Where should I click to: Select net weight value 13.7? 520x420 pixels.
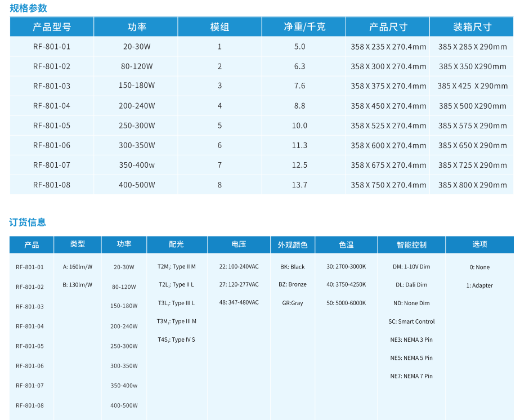click(x=299, y=185)
